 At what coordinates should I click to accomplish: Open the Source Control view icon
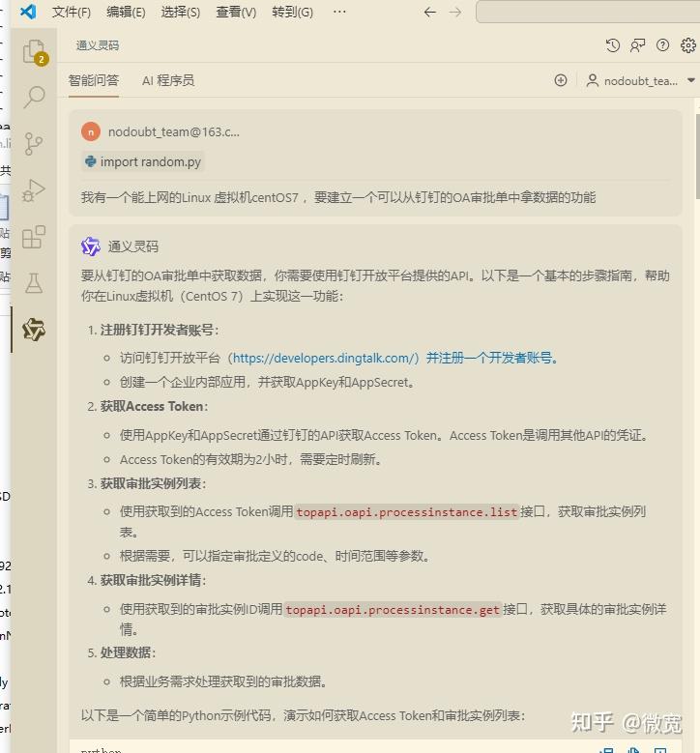pos(34,144)
